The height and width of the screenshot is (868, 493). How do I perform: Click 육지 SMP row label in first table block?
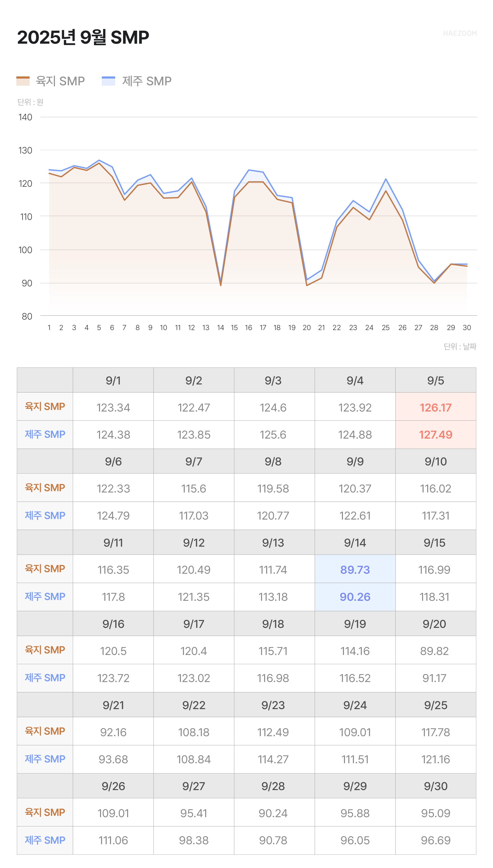pos(45,406)
